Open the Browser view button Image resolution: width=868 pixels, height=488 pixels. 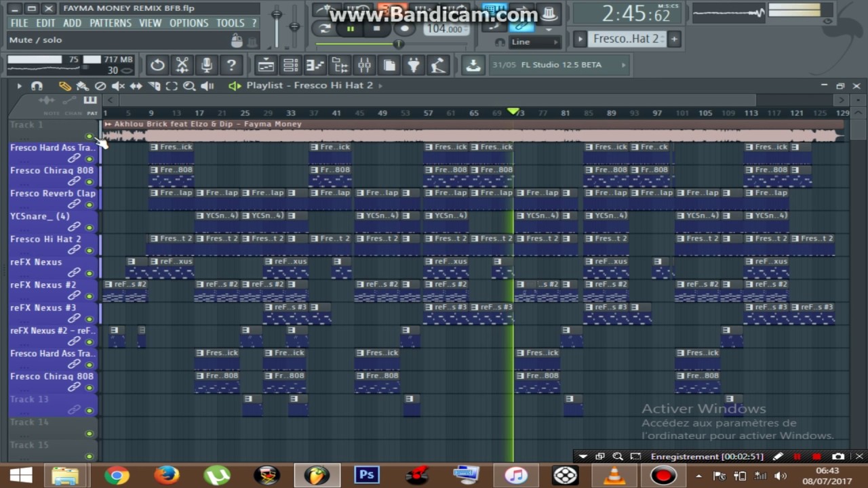pyautogui.click(x=340, y=65)
